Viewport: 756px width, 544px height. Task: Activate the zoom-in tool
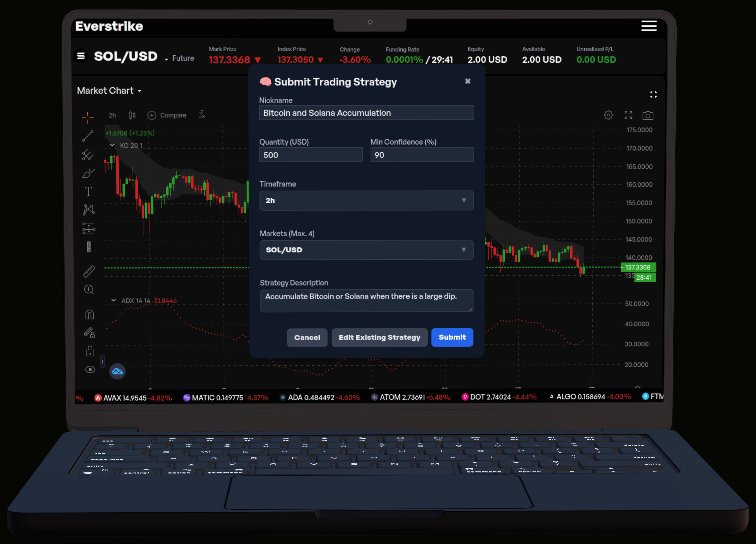pos(89,289)
